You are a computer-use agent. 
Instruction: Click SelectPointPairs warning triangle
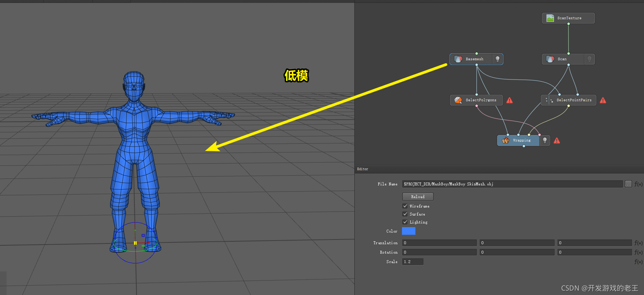click(603, 101)
